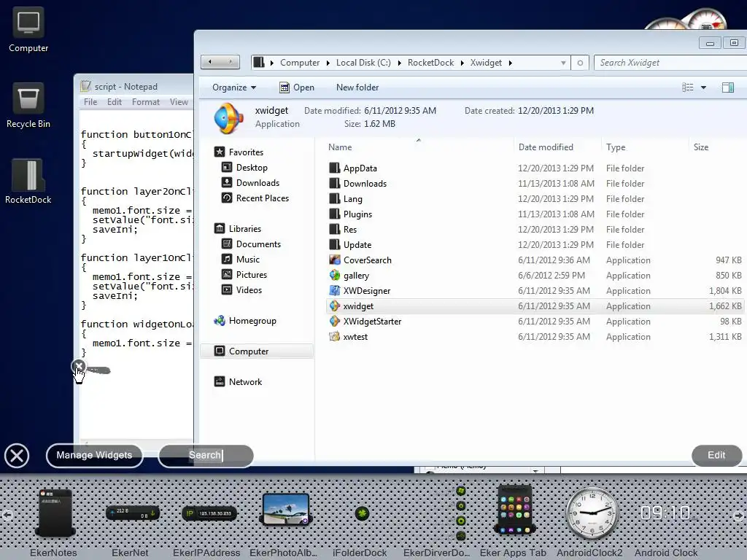Open the Format menu in Notepad
747x560 pixels.
point(146,102)
